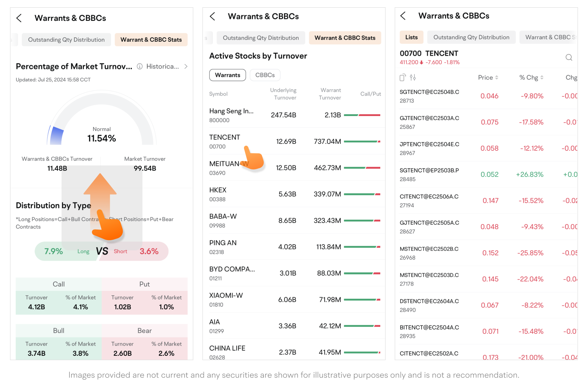Tap the +26.83% change value
The width and height of the screenshot is (588, 388).
pyautogui.click(x=530, y=175)
